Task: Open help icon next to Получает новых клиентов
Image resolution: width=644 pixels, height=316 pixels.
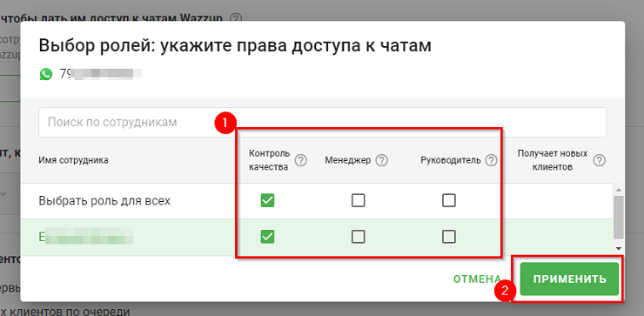Action: pos(600,160)
